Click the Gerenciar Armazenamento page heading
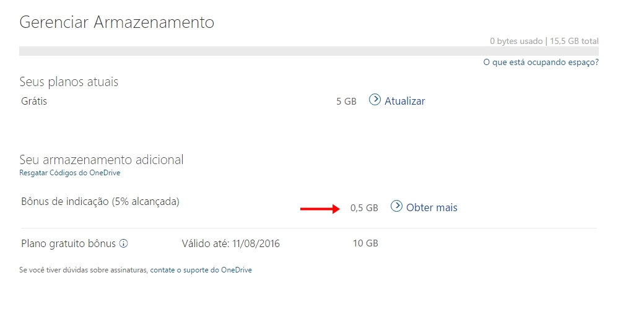 point(116,22)
